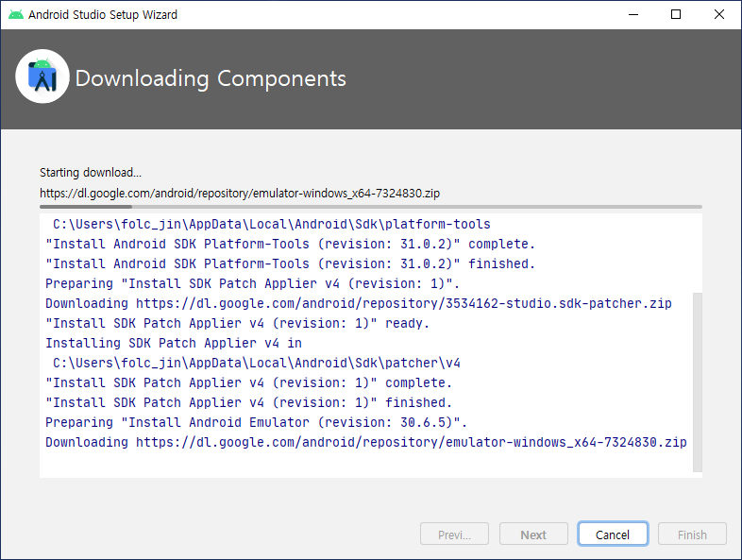Click the sdk-patcher.zip downloading line
742x560 pixels.
click(x=359, y=303)
